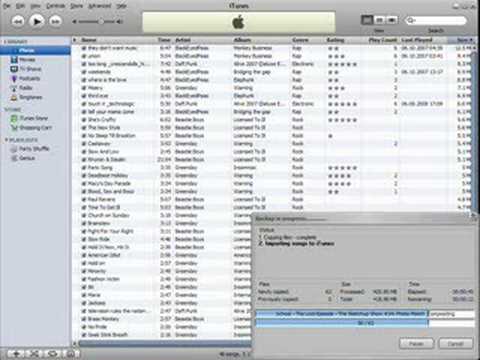
Task: Collapse the Playlists section triangle
Action: pos(6,140)
